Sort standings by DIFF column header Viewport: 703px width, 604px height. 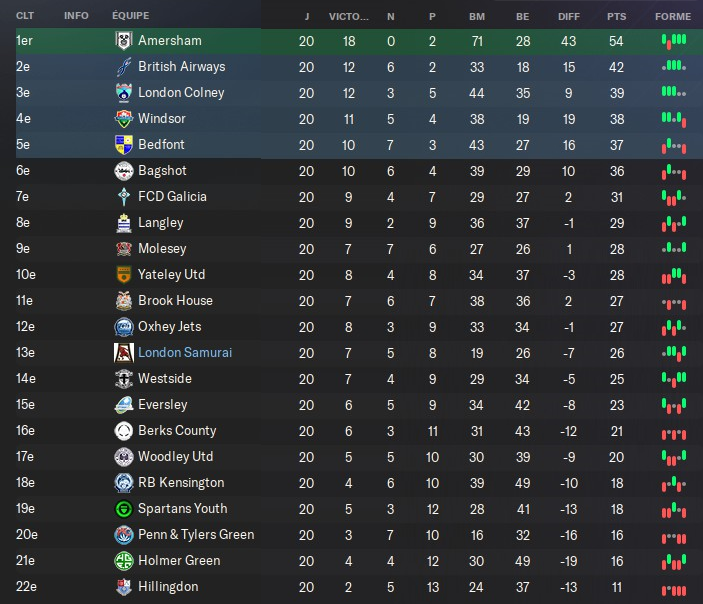[568, 16]
